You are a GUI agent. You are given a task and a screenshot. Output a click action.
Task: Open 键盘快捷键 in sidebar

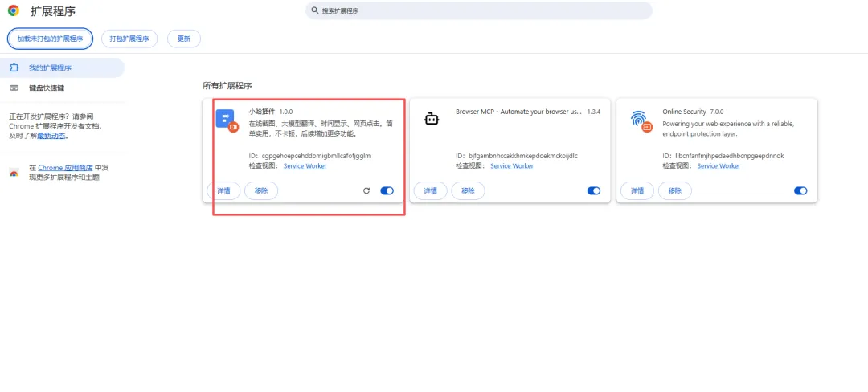pos(62,88)
